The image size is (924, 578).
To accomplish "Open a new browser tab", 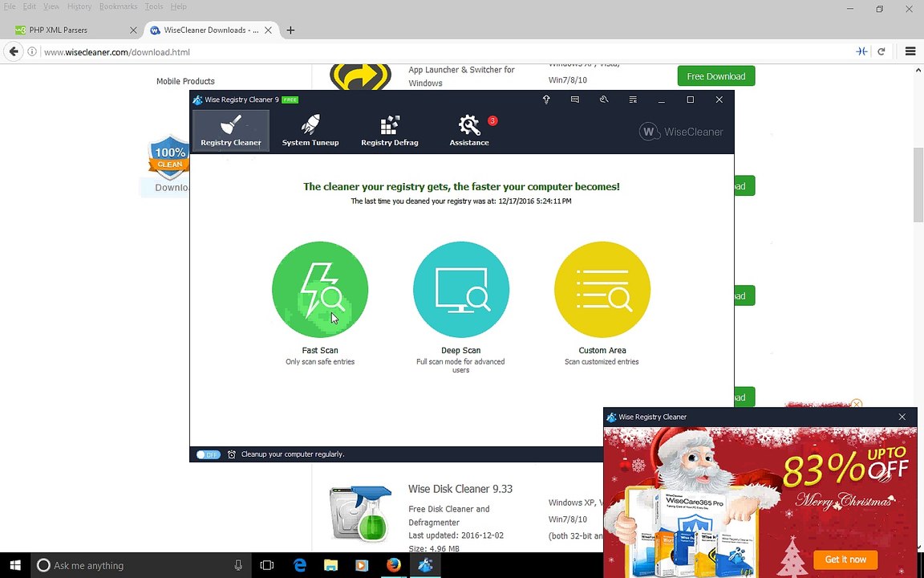I will click(290, 30).
